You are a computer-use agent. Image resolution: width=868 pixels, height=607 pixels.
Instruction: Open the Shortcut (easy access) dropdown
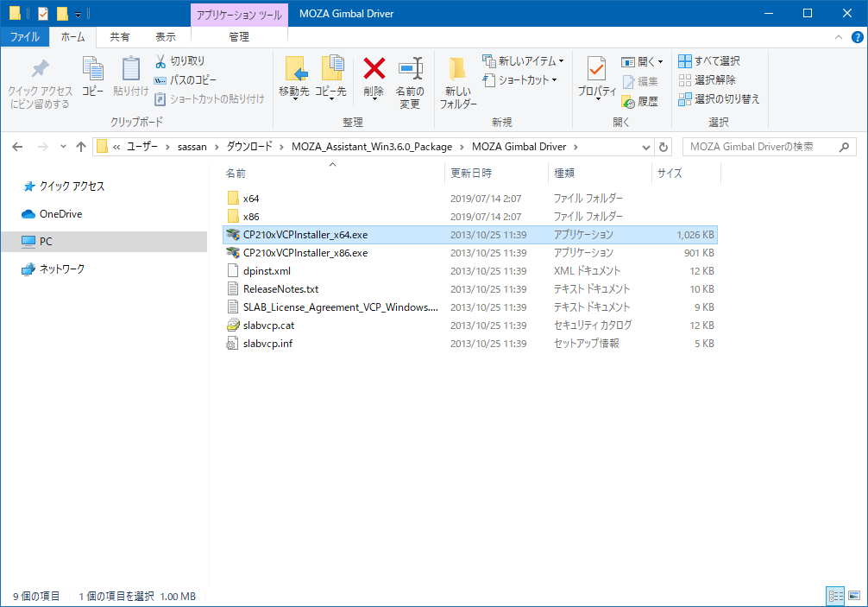click(x=519, y=80)
